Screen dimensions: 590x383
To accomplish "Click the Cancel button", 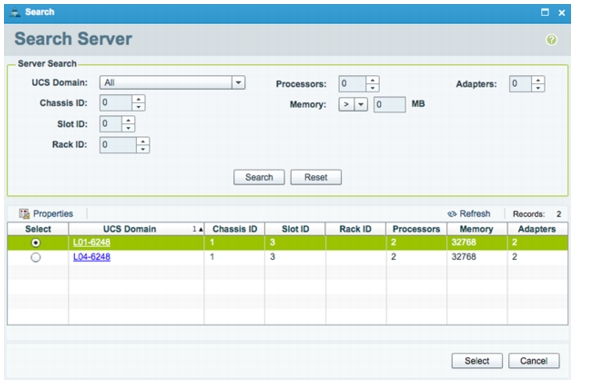I will (x=534, y=361).
